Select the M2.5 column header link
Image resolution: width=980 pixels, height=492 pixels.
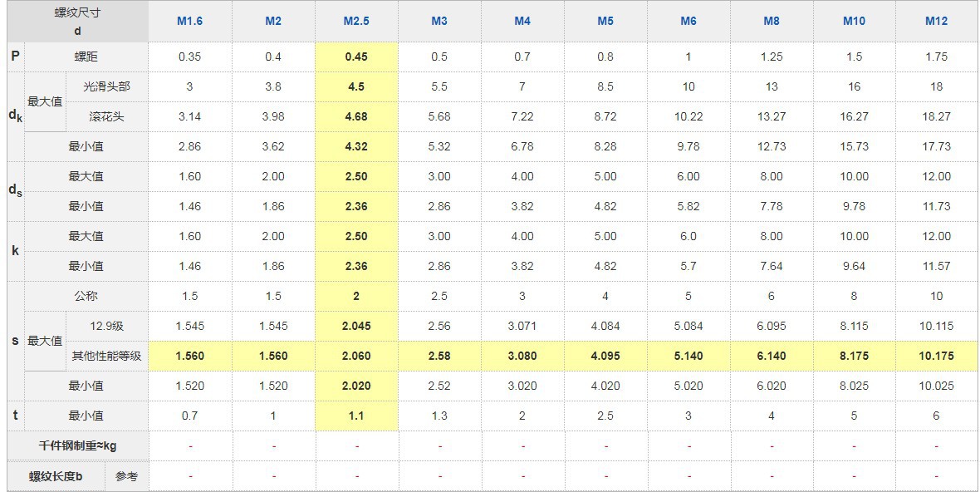[x=356, y=21]
